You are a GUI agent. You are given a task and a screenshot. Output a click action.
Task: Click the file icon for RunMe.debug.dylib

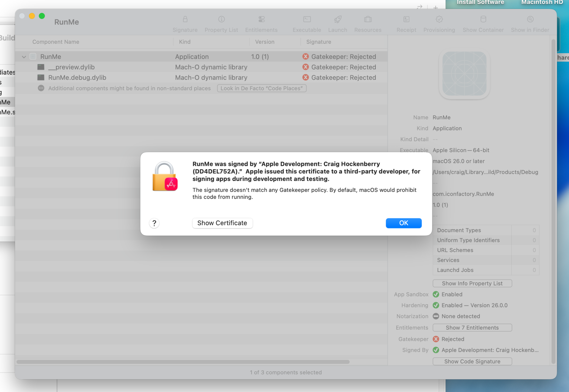click(x=41, y=77)
